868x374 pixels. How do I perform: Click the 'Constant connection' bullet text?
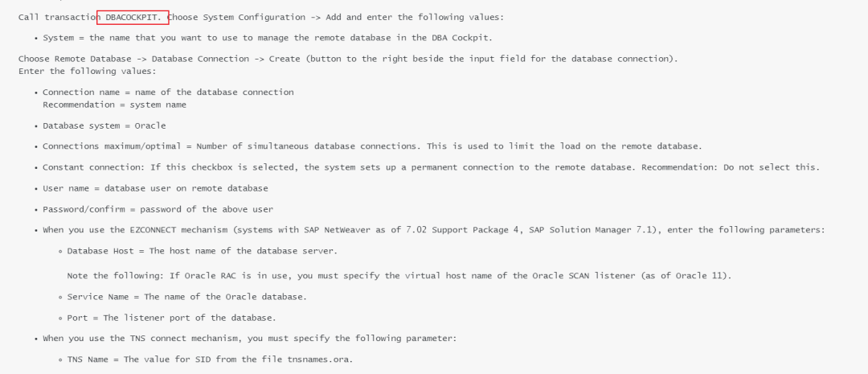tap(430, 167)
